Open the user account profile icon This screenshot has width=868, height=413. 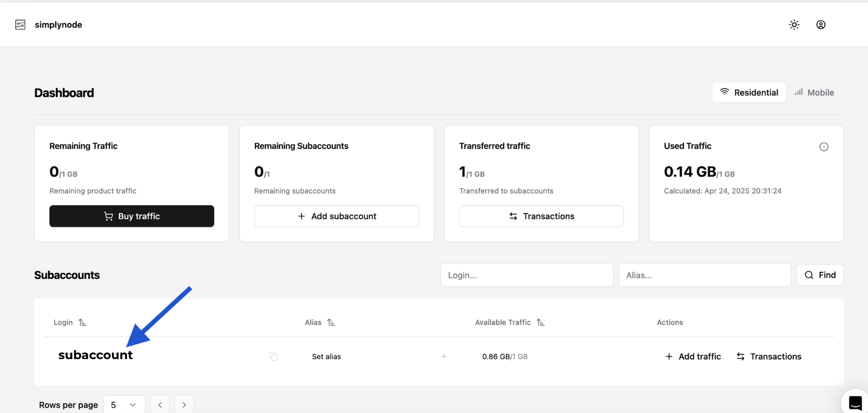pos(821,25)
